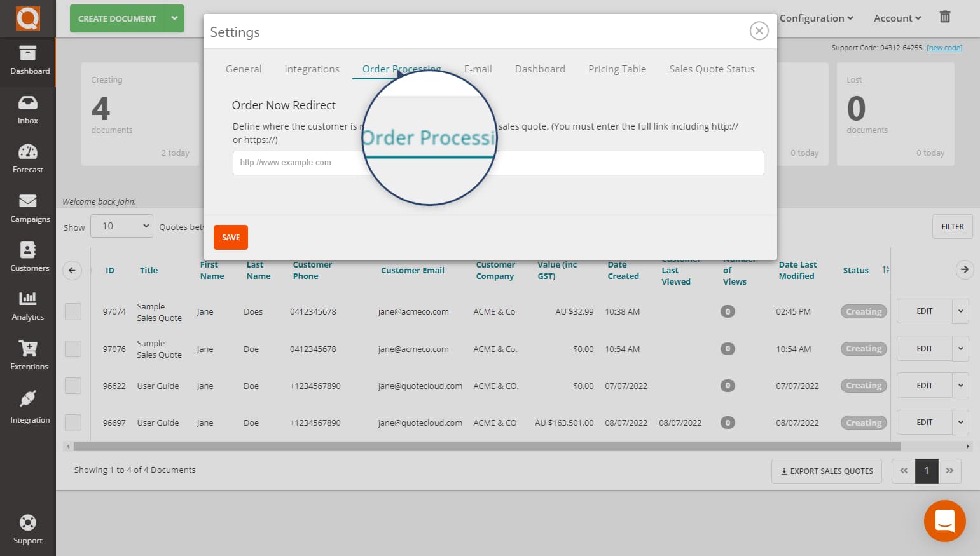Image resolution: width=980 pixels, height=556 pixels.
Task: Click the new code support link
Action: pos(944,47)
